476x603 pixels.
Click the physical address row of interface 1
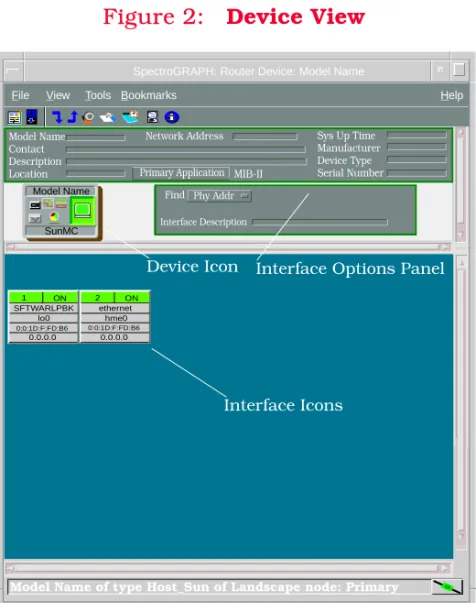[43, 328]
